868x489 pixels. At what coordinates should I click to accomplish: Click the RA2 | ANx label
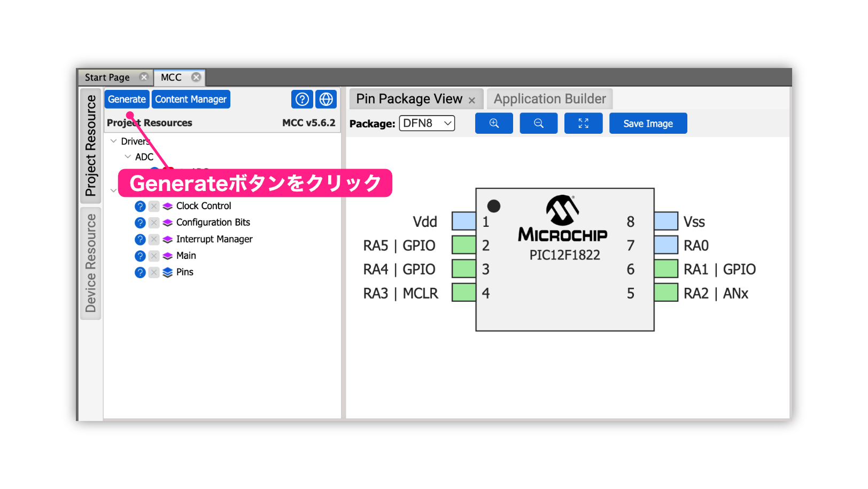coord(716,293)
